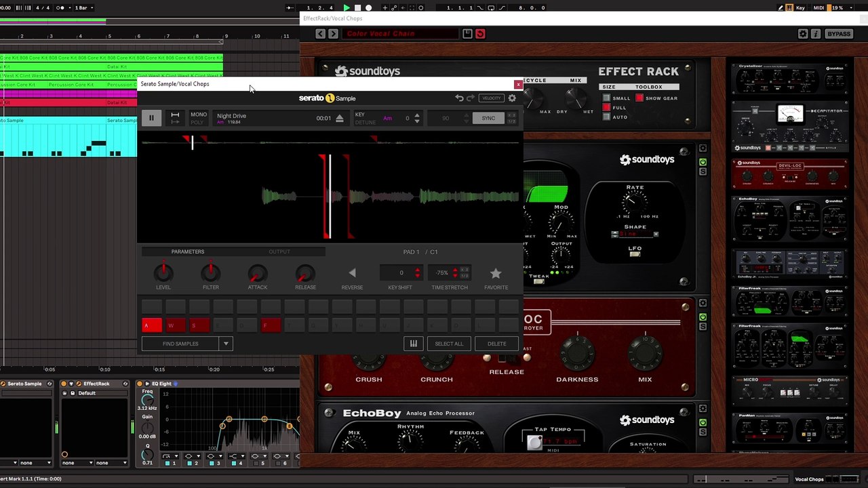Toggle EQ Eight device activator
This screenshot has height=488, width=868.
point(139,384)
